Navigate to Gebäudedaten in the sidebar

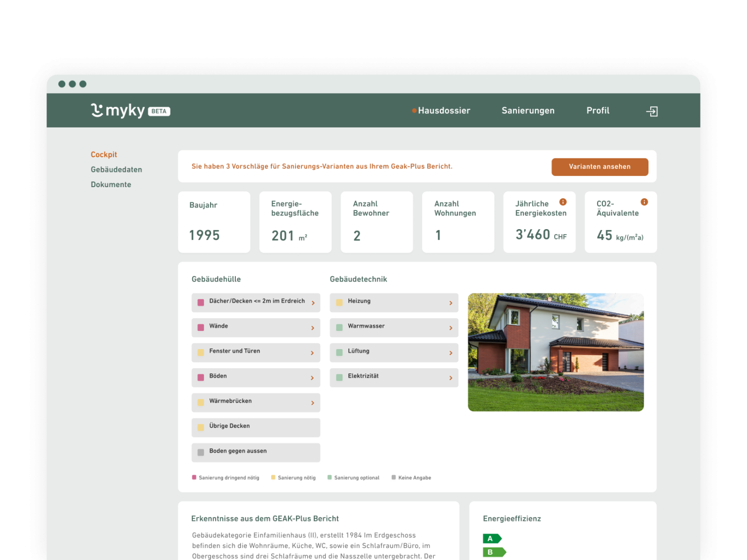click(116, 169)
